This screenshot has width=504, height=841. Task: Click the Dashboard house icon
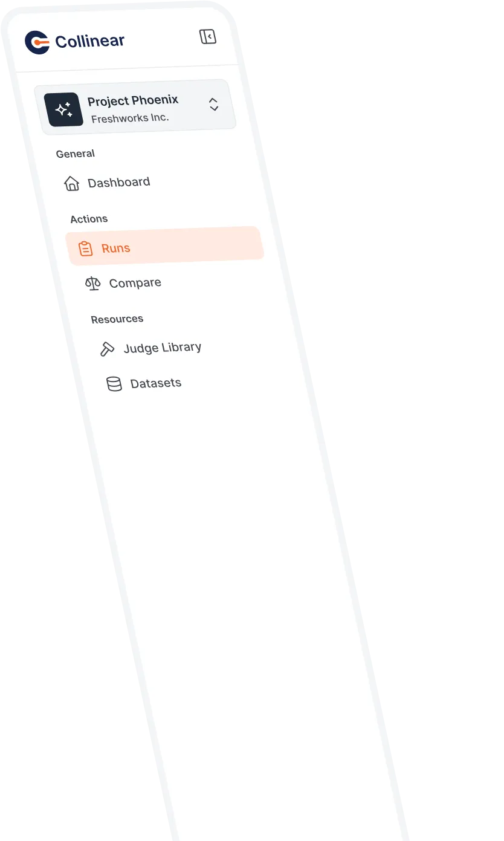(72, 184)
